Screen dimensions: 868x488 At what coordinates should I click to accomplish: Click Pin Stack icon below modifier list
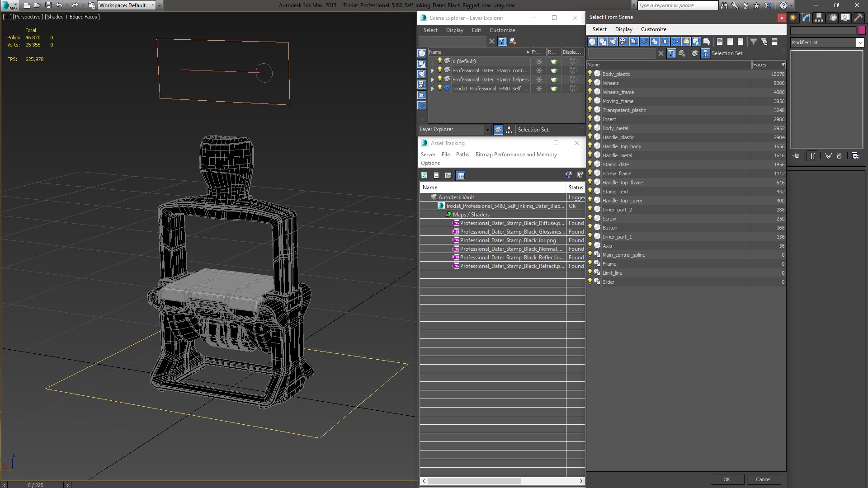796,156
